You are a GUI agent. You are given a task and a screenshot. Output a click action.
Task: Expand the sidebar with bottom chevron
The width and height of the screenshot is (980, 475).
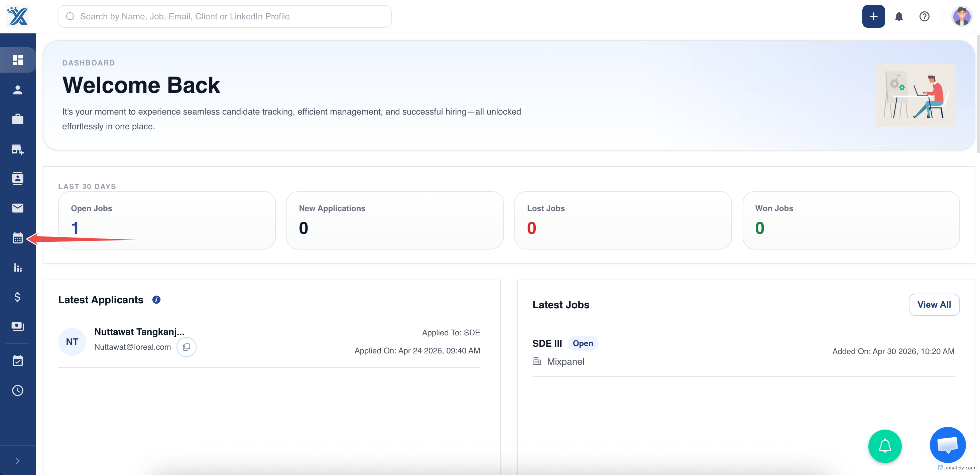pos(17,461)
